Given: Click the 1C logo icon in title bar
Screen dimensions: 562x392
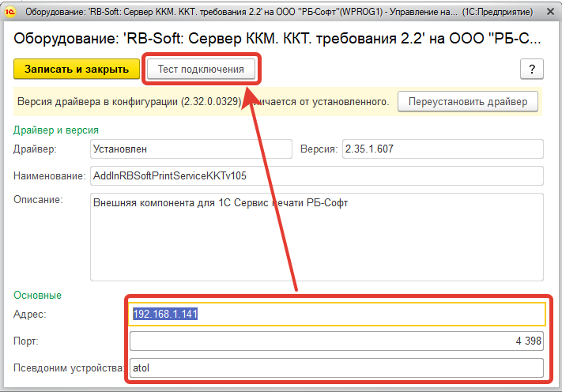Looking at the screenshot, I should click(10, 12).
